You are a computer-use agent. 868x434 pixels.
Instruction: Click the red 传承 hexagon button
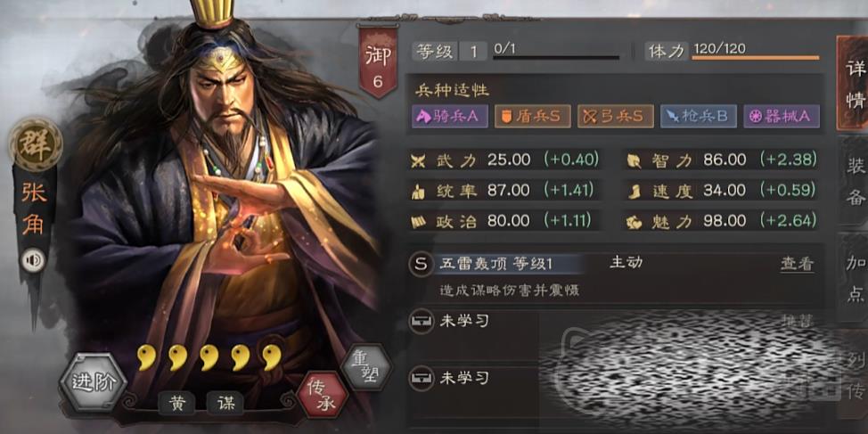323,394
